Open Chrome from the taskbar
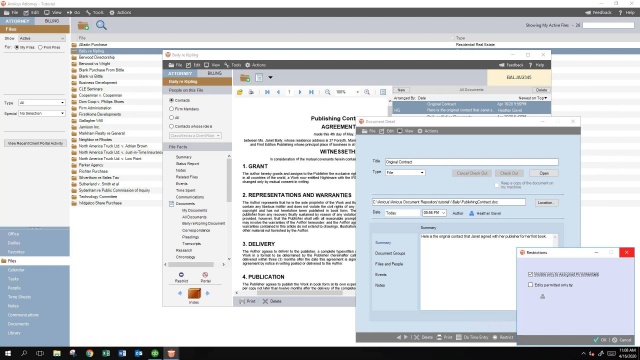The height and width of the screenshot is (360, 640). [89, 353]
